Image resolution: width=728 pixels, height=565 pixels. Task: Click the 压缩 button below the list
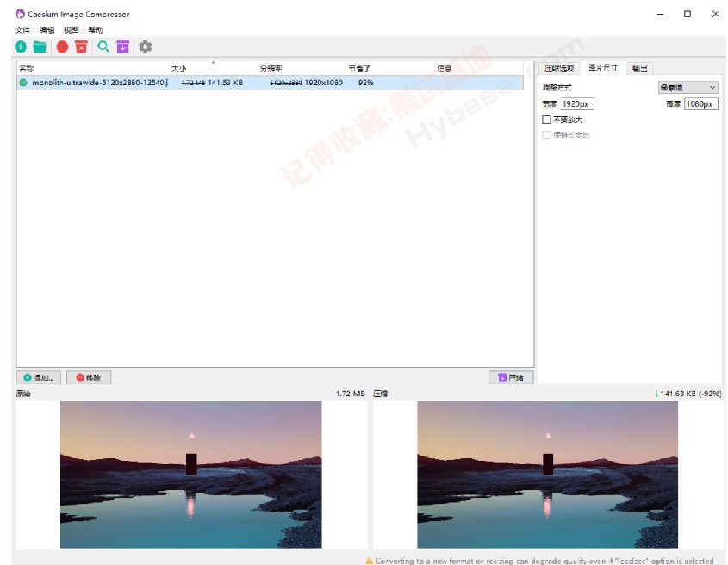click(x=511, y=377)
